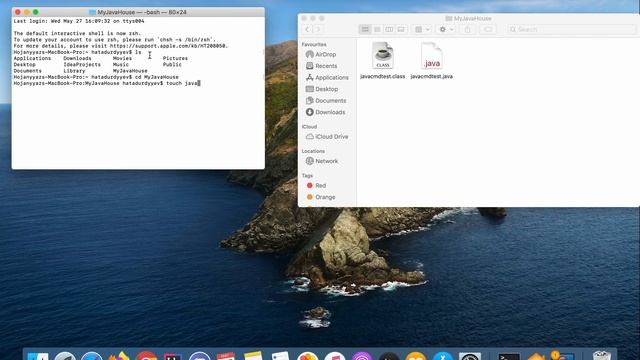Viewport: 640px width, 360px height.
Task: Switch Finder to gallery view
Action: (x=401, y=29)
